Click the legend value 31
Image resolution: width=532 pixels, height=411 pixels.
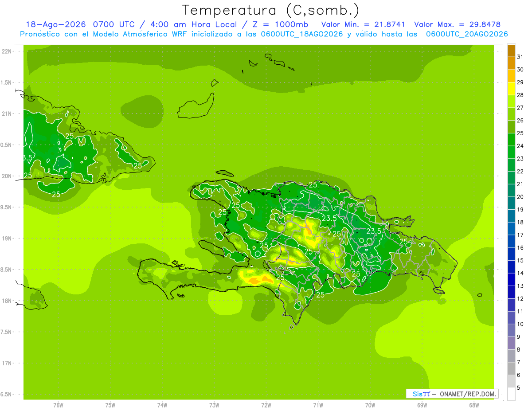[520, 57]
